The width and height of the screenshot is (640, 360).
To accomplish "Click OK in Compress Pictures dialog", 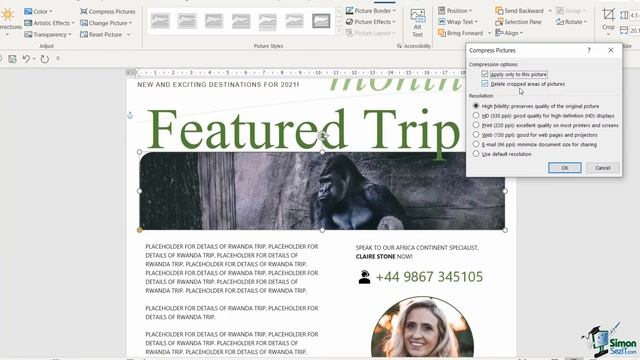I will [x=564, y=168].
